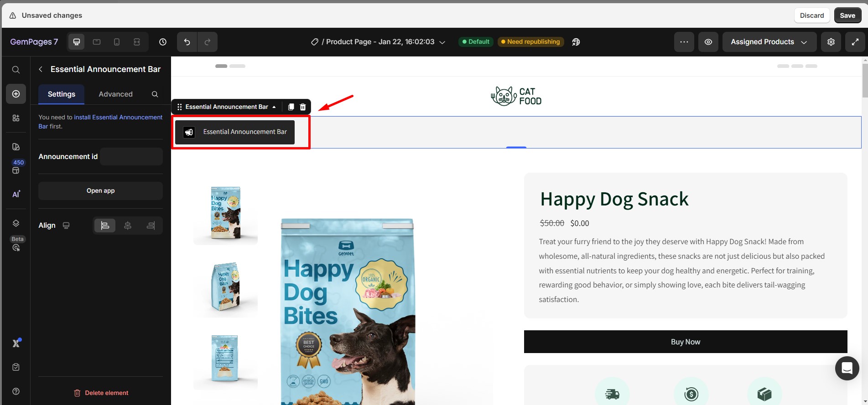Select the first product thumbnail image
The height and width of the screenshot is (405, 868).
click(225, 213)
